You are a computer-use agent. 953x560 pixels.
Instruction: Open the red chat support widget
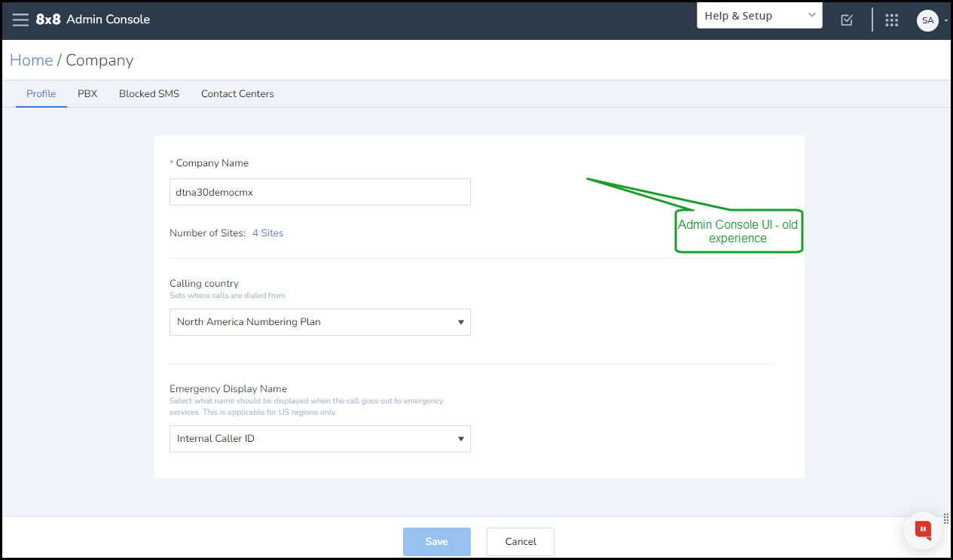[x=923, y=530]
